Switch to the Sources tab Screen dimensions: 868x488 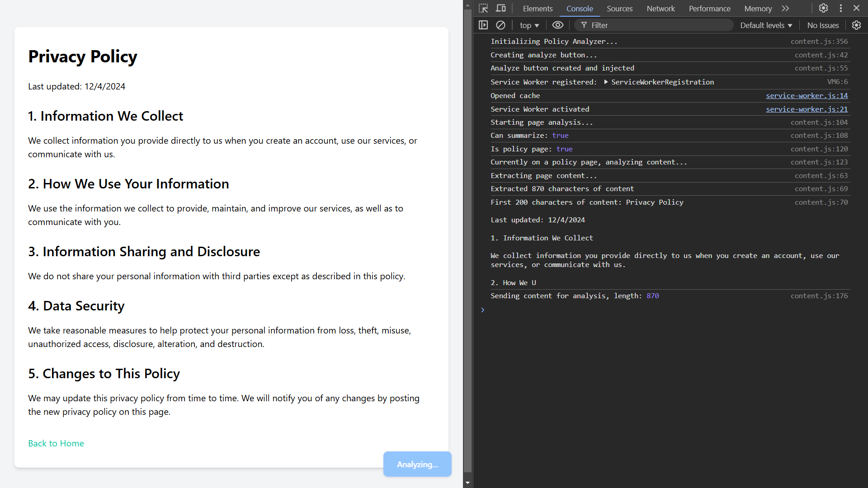pos(619,9)
